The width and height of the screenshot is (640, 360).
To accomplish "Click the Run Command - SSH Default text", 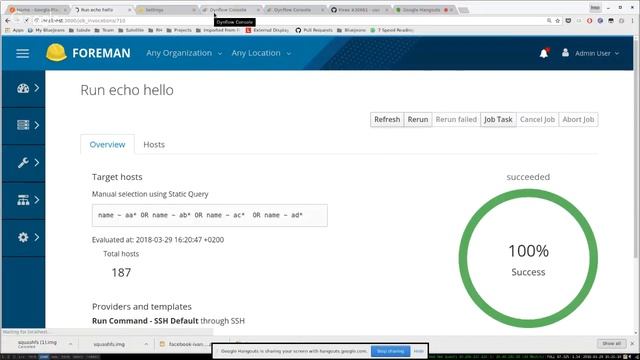I will click(x=145, y=321).
